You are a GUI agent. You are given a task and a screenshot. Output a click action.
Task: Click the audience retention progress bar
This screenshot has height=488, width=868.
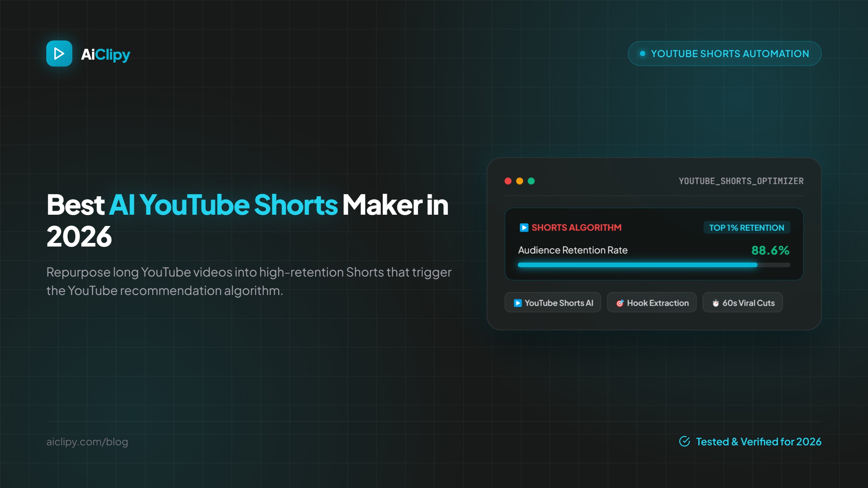click(654, 265)
